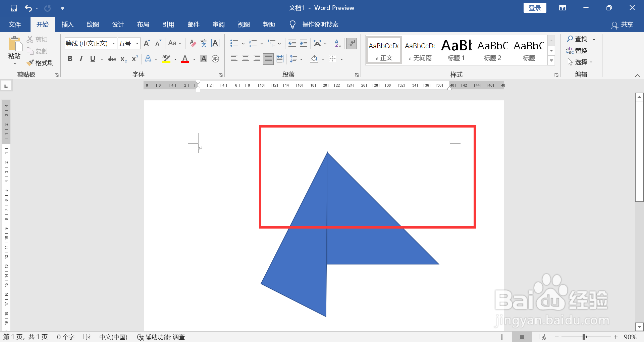Click the enclosed character icon
The width and height of the screenshot is (644, 342).
tap(216, 59)
